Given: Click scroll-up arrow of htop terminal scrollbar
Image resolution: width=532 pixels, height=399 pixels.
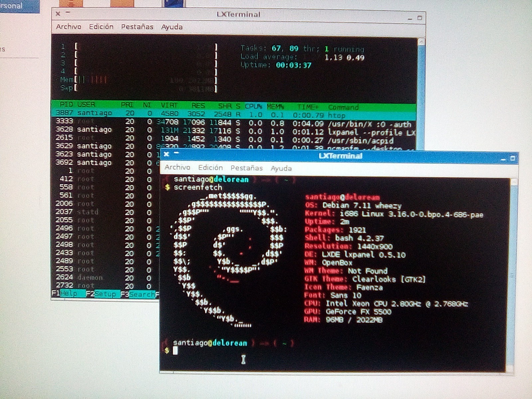Looking at the screenshot, I should pyautogui.click(x=421, y=42).
